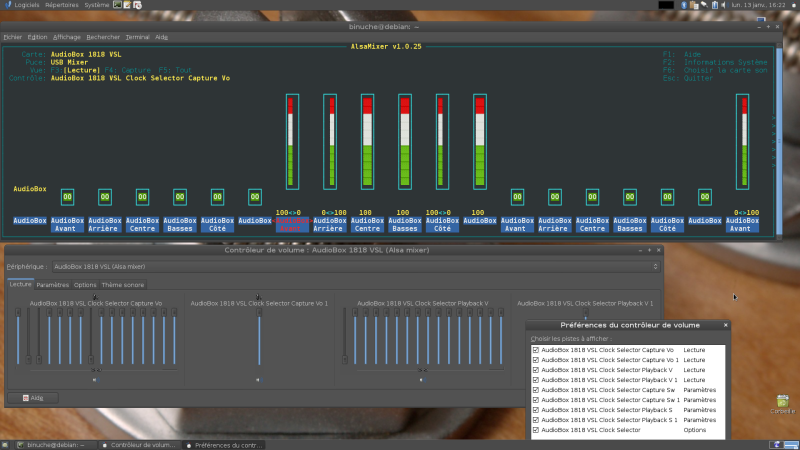
Task: Uncheck the Clock Selector Playback V track
Action: coord(536,370)
